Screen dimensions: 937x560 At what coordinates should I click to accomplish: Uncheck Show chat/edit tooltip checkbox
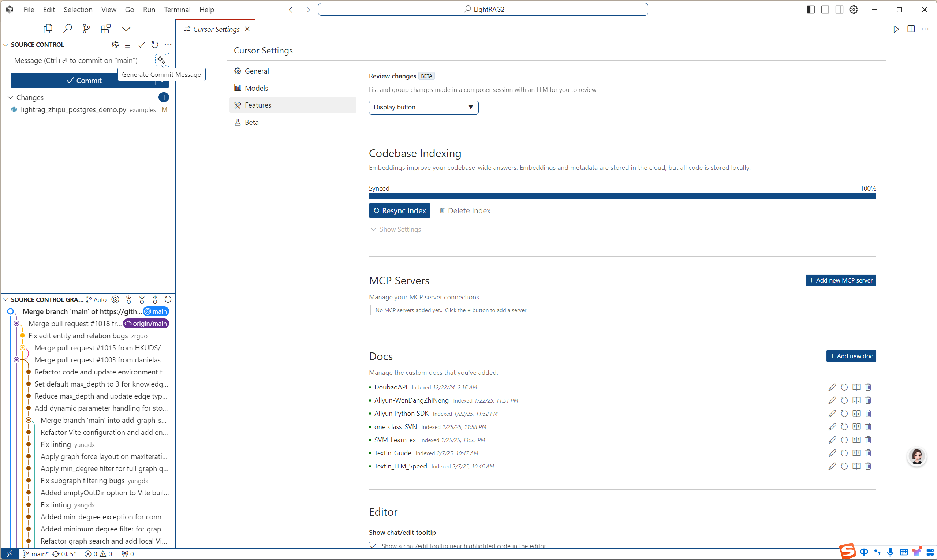coord(373,546)
